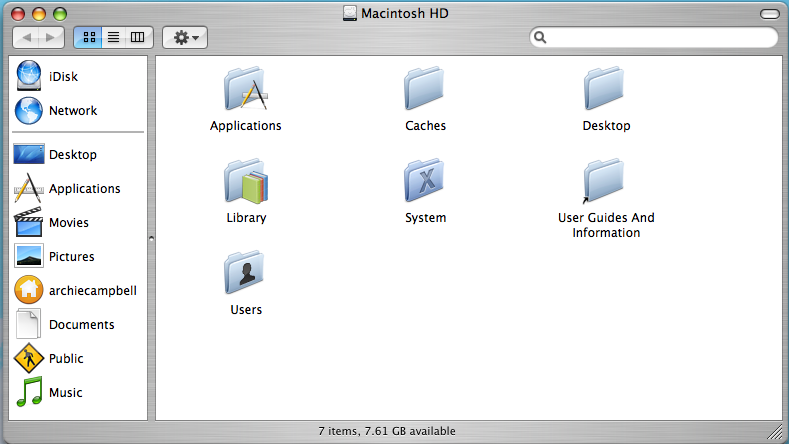Go to Movies in sidebar
The image size is (789, 444).
tap(51, 222)
